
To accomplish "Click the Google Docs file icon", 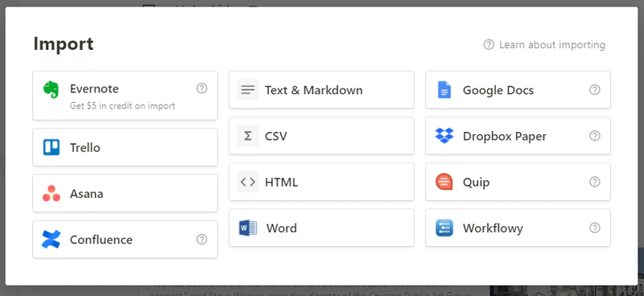I will (x=444, y=90).
